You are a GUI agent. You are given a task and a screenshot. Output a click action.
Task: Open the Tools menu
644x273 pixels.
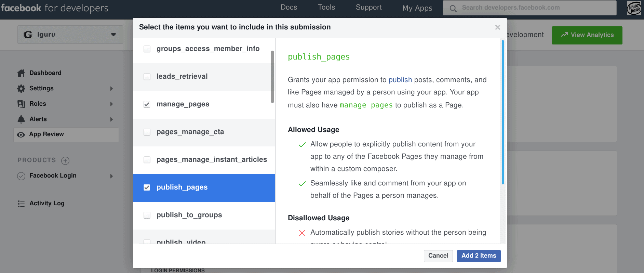point(326,8)
